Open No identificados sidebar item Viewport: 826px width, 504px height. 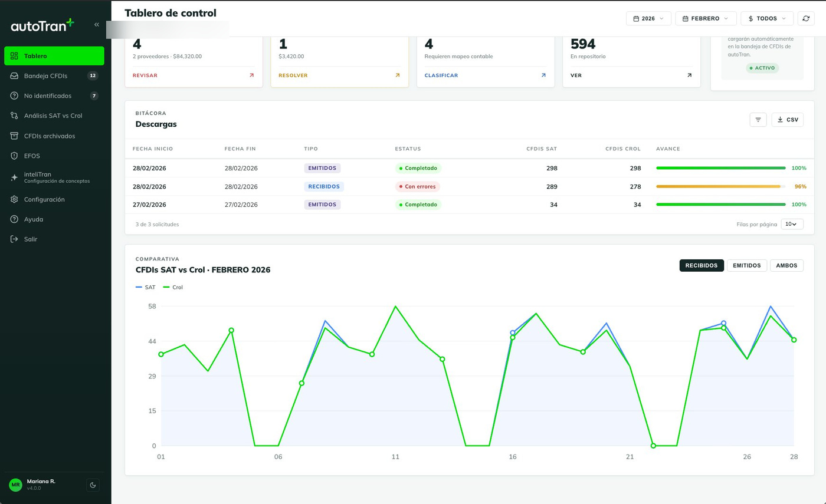(x=54, y=96)
